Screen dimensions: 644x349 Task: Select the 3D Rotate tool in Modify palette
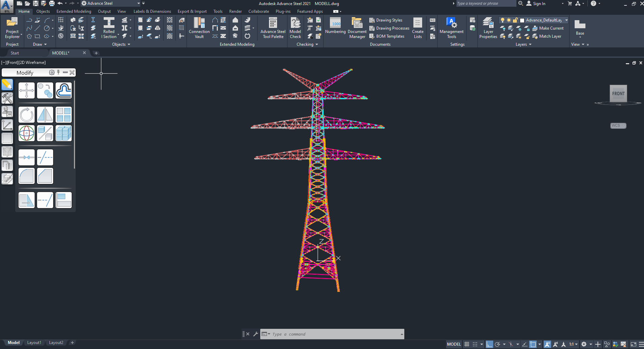(27, 133)
